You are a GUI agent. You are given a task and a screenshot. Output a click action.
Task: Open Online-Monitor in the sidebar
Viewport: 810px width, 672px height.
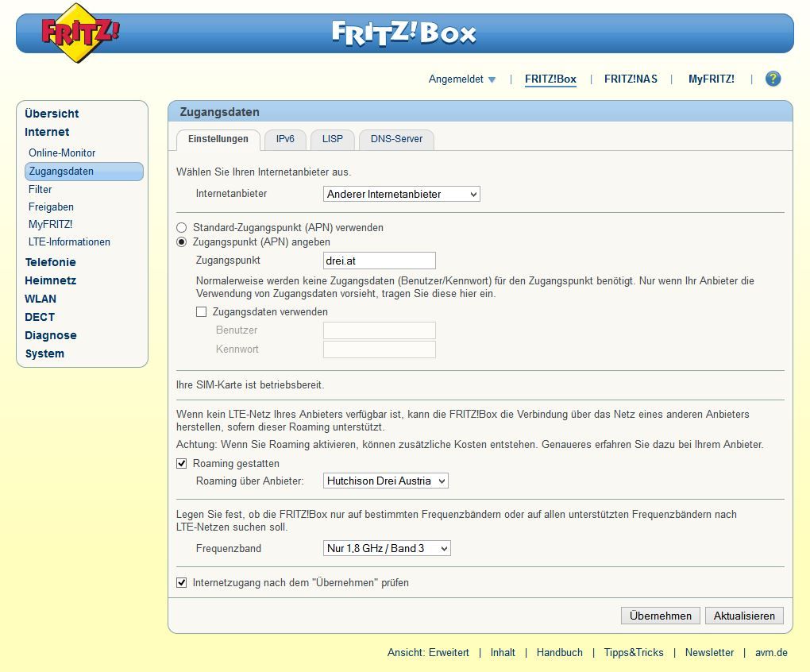pos(62,153)
